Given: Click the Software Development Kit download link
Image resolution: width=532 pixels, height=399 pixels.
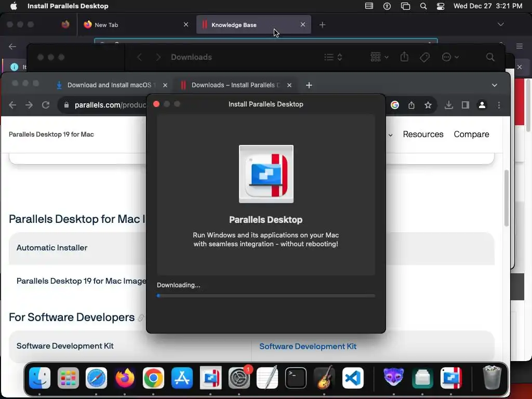Looking at the screenshot, I should 308,347.
